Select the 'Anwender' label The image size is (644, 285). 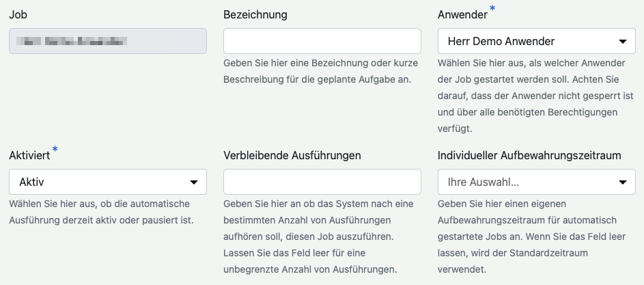pos(462,14)
